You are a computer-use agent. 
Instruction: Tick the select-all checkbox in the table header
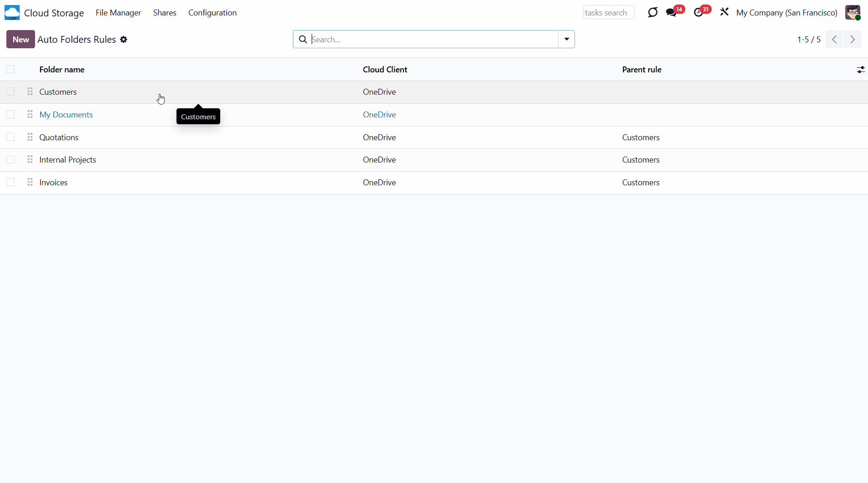coord(10,69)
